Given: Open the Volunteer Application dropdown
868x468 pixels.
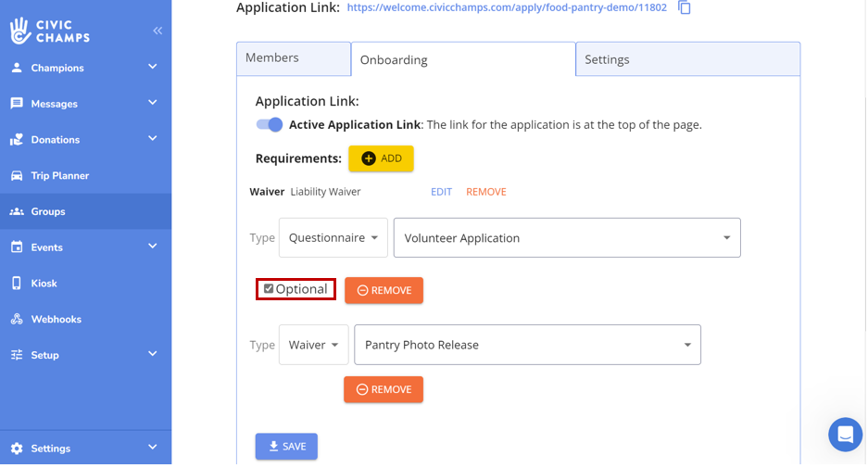Looking at the screenshot, I should pyautogui.click(x=566, y=238).
